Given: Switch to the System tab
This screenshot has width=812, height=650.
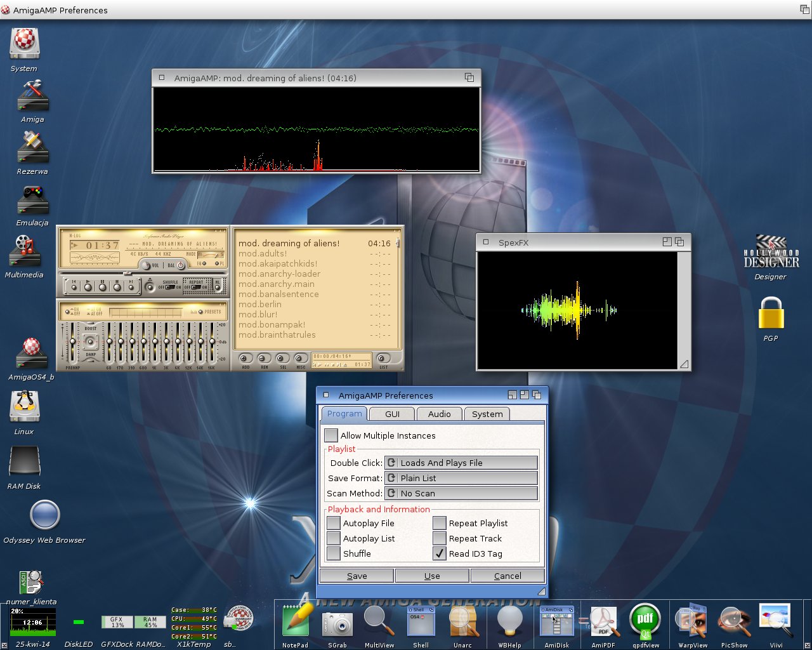Looking at the screenshot, I should pos(487,414).
